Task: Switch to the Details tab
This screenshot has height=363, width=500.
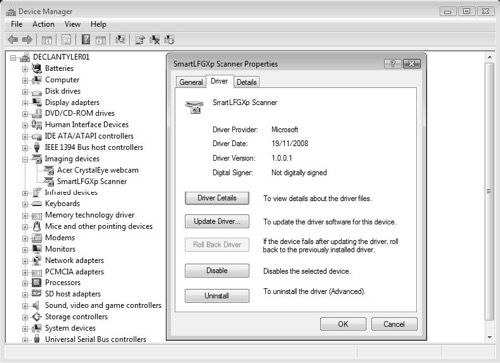Action: click(247, 82)
